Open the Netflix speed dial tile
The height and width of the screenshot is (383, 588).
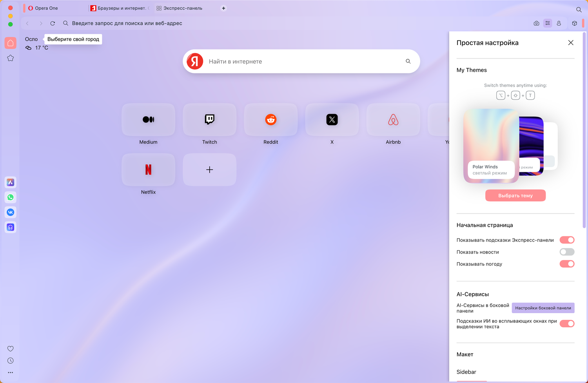(148, 170)
